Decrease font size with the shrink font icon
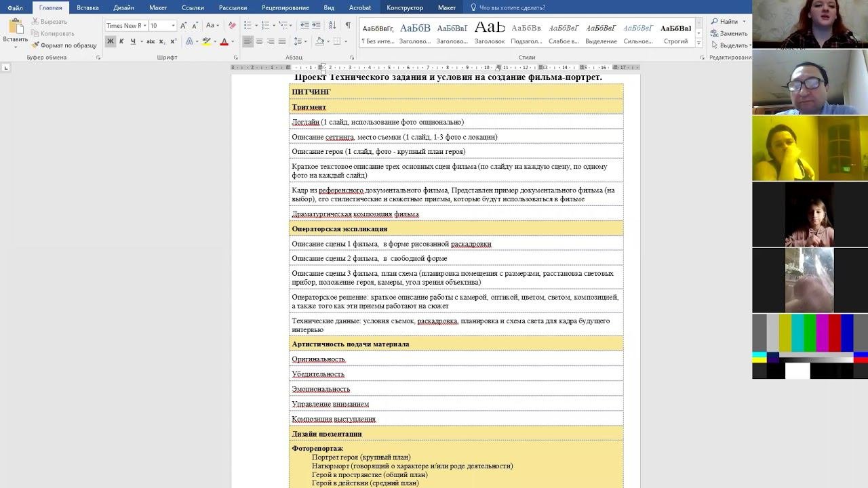The height and width of the screenshot is (488, 868). pyautogui.click(x=195, y=26)
